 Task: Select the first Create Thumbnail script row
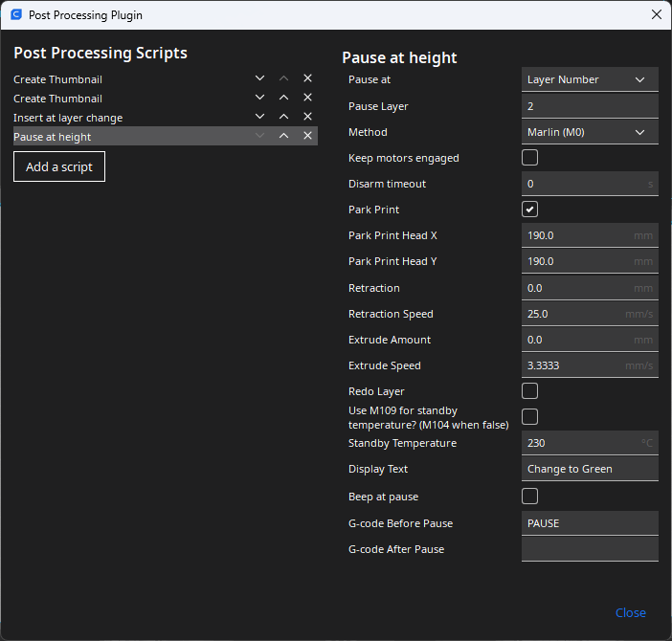click(x=166, y=79)
